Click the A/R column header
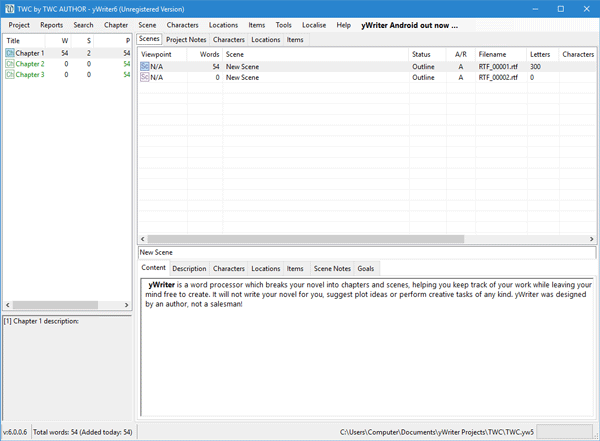The height and width of the screenshot is (441, 600). pos(461,54)
